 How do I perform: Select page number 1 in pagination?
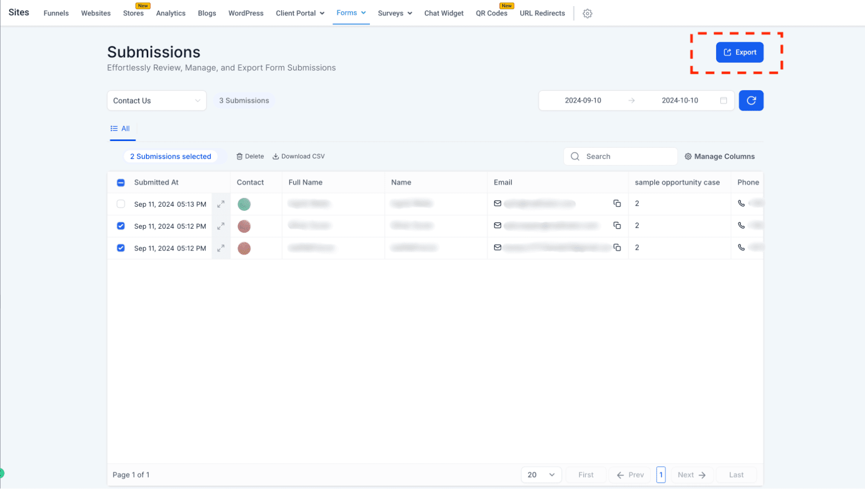661,474
